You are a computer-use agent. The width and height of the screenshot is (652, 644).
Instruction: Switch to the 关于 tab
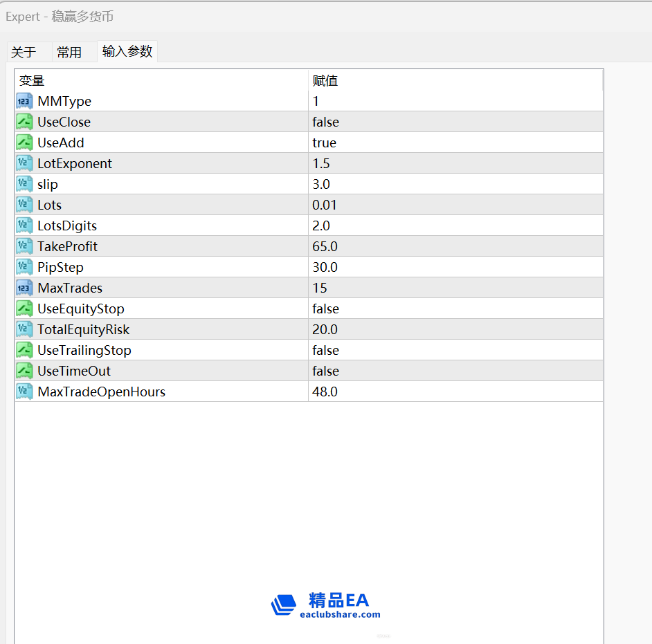point(24,53)
